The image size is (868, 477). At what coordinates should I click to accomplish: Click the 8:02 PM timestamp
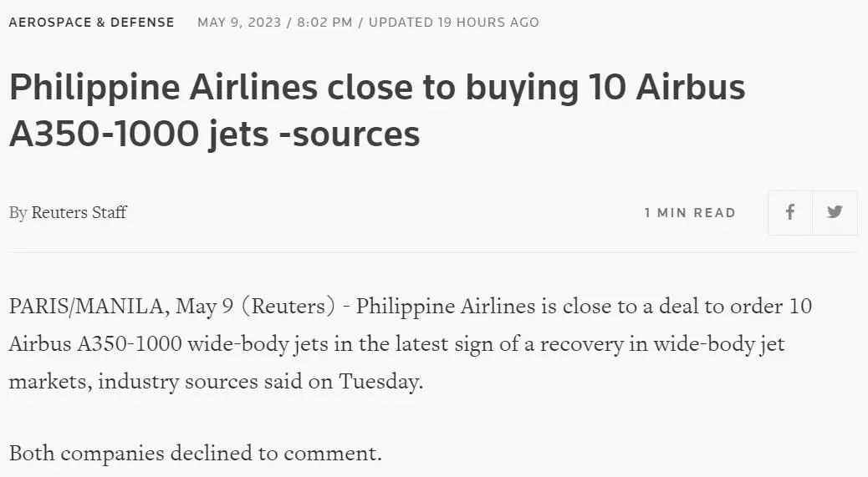(x=324, y=23)
